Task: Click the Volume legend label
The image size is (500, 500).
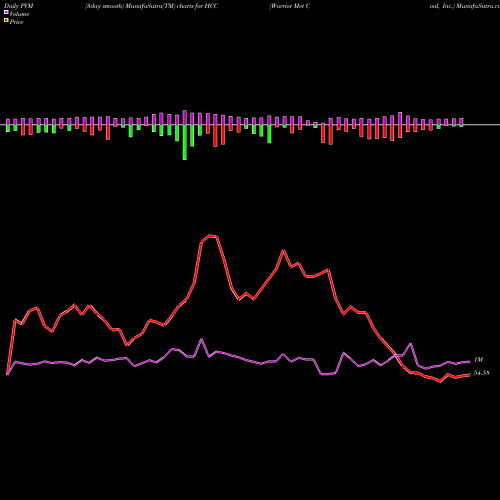Action: pos(19,14)
